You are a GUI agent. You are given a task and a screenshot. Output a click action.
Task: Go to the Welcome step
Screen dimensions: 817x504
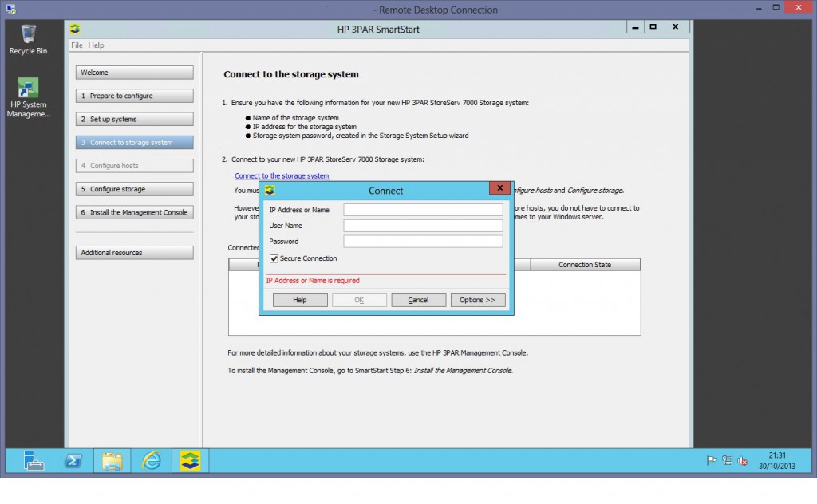[x=134, y=73]
